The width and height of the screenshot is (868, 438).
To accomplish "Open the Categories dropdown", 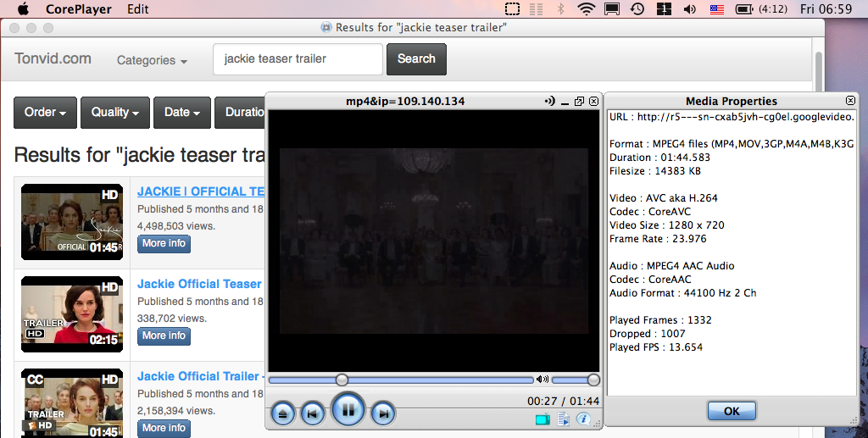I will [152, 60].
